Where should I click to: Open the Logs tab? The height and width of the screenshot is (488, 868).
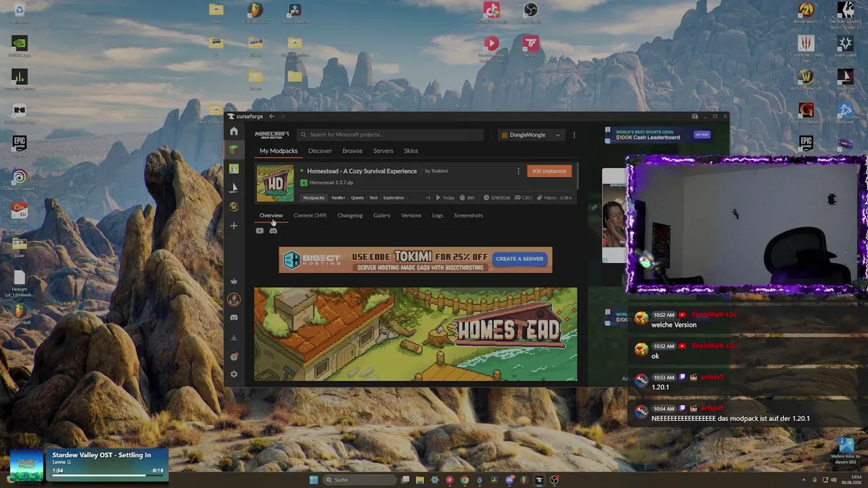pyautogui.click(x=437, y=216)
